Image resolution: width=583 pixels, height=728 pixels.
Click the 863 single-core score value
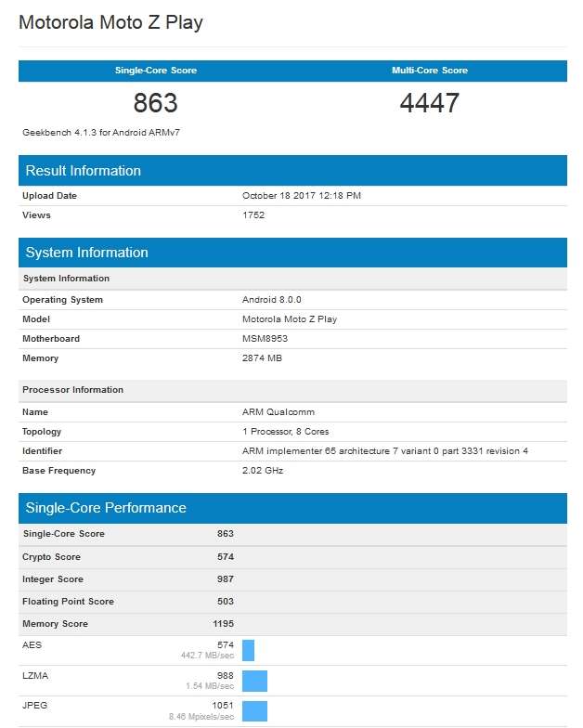coord(155,102)
